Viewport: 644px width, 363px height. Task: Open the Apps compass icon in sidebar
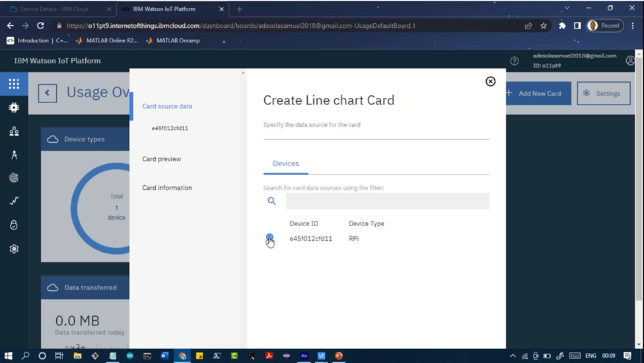pyautogui.click(x=14, y=155)
